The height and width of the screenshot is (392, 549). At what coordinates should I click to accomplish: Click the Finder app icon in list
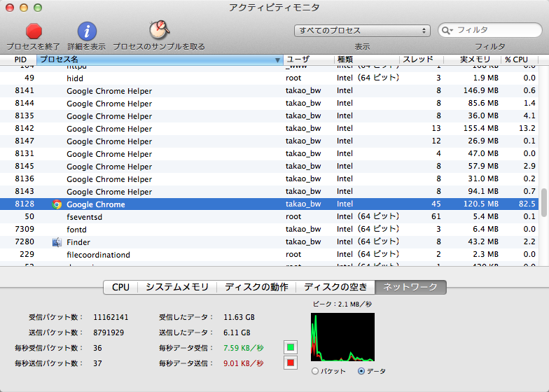pyautogui.click(x=57, y=242)
